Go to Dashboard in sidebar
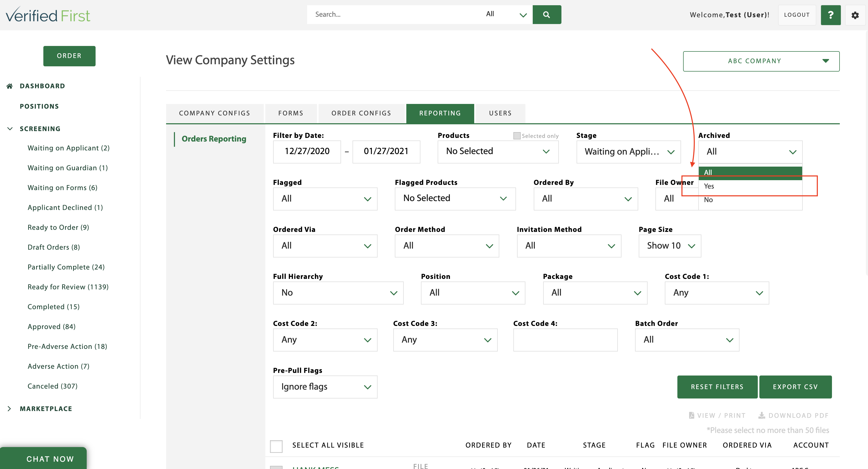 pyautogui.click(x=43, y=86)
